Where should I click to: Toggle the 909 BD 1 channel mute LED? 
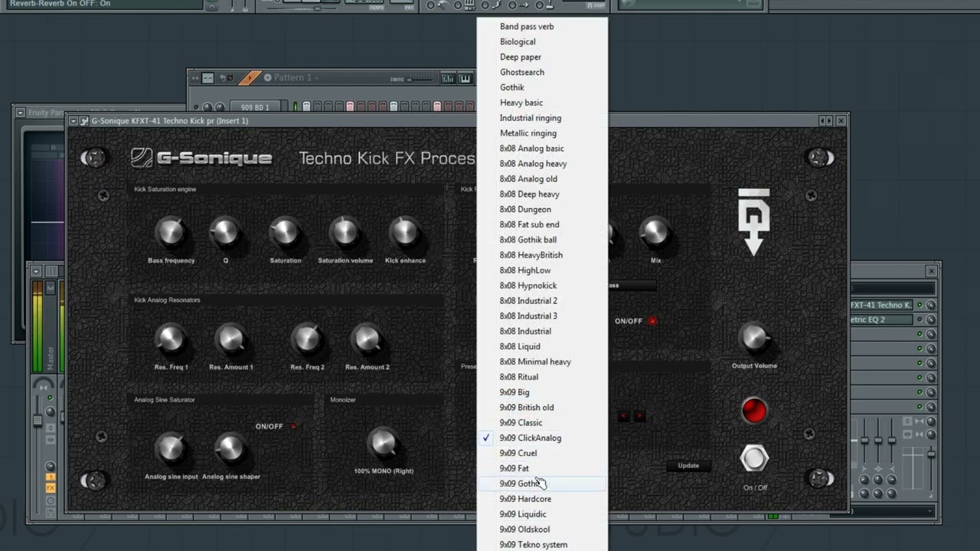pyautogui.click(x=197, y=107)
